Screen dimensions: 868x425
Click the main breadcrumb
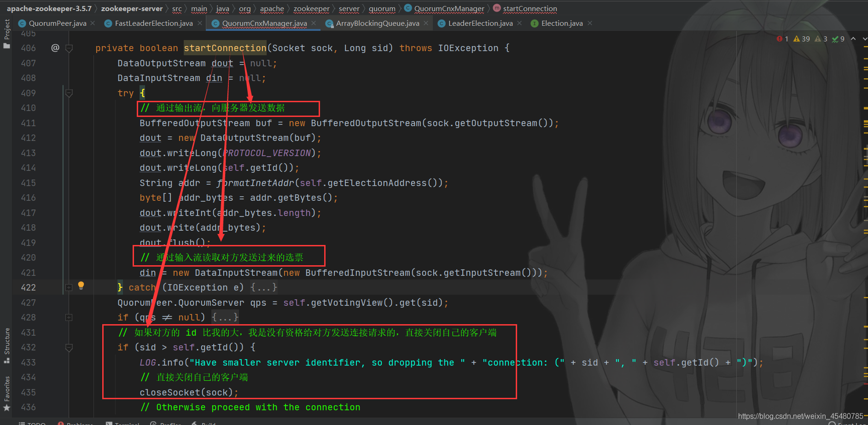(199, 8)
